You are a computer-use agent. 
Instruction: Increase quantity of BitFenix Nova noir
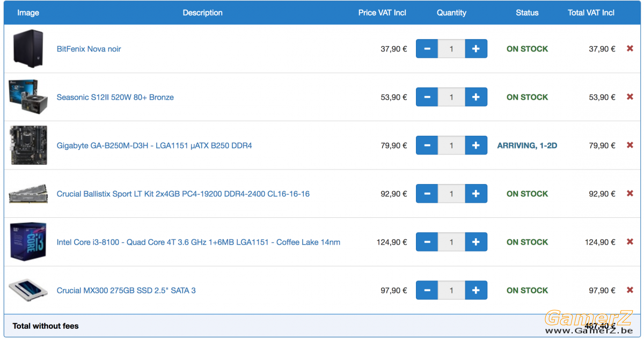tap(476, 49)
